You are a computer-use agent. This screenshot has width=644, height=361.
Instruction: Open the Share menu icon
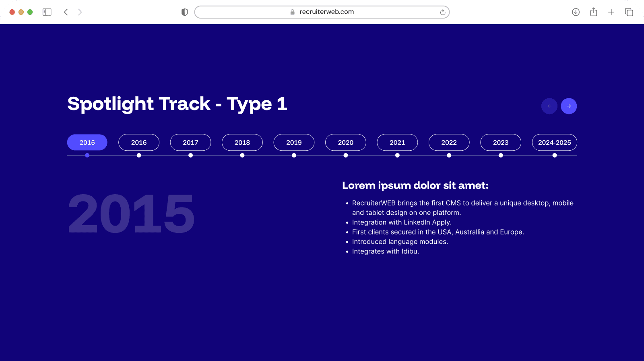point(593,12)
